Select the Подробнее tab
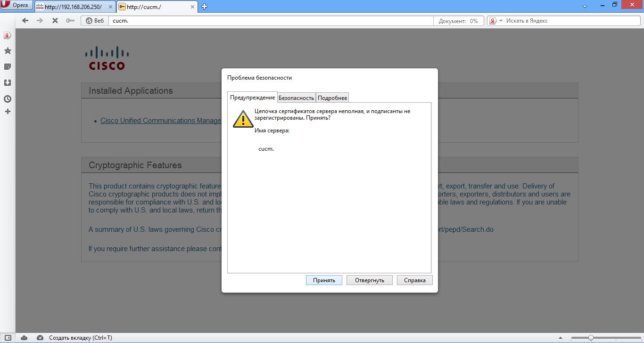 (332, 98)
